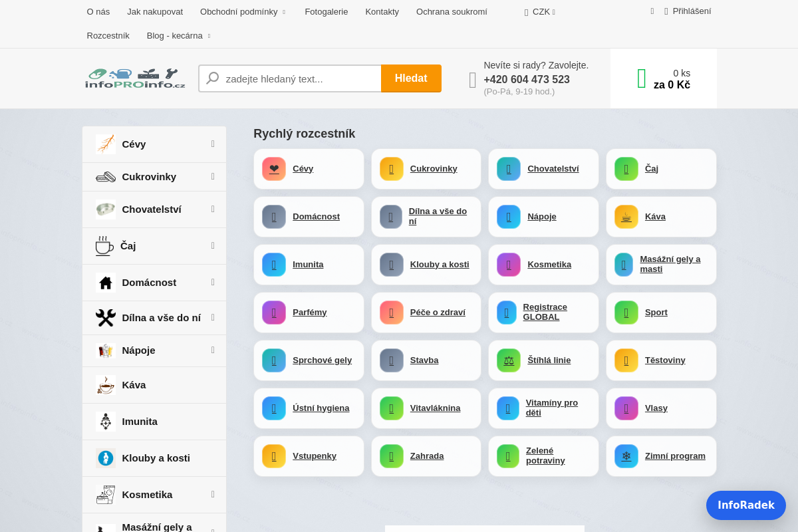Viewport: 798px width, 532px height.
Task: Open the CZK currency dropdown
Action: 540,12
